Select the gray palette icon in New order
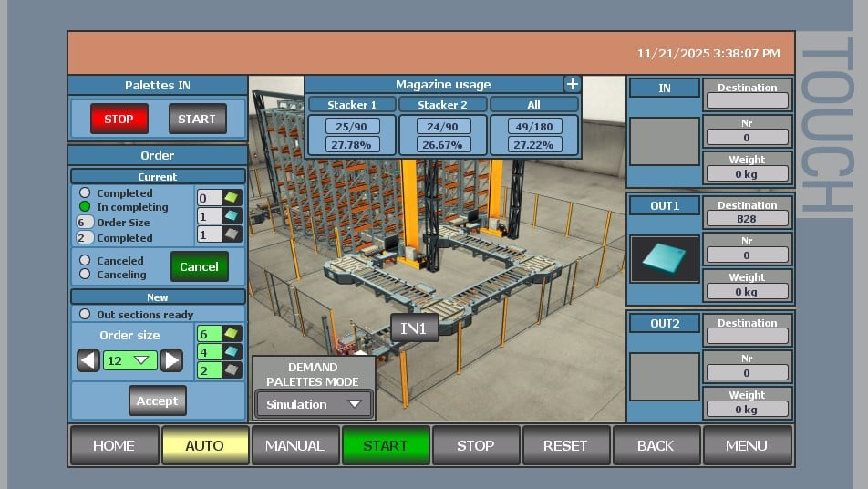The image size is (868, 489). point(231,370)
